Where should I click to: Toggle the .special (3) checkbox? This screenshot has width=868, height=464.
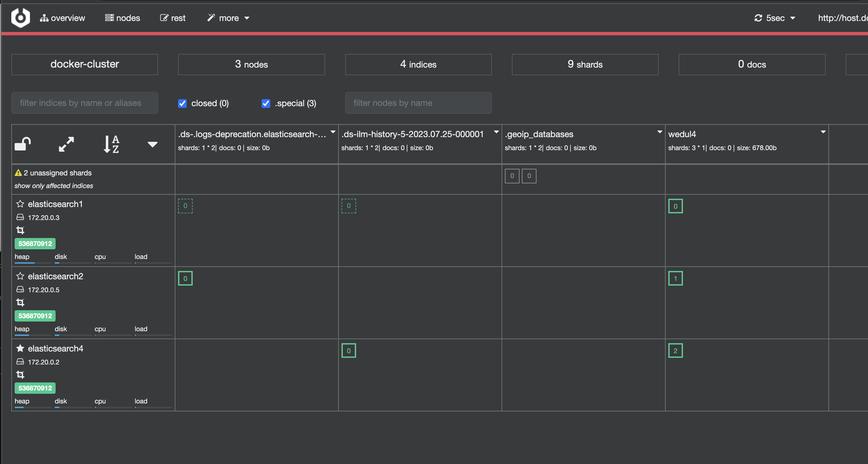pyautogui.click(x=266, y=103)
